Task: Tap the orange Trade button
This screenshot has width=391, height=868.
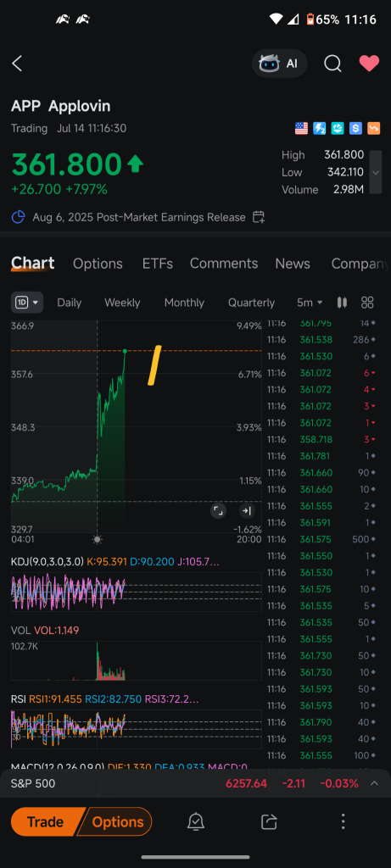Action: 46,821
